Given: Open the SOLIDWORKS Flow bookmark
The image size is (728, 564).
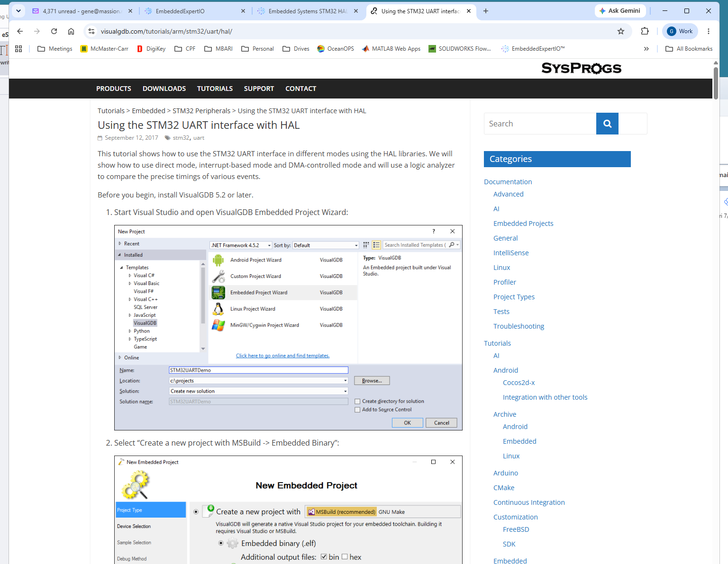Looking at the screenshot, I should [460, 49].
